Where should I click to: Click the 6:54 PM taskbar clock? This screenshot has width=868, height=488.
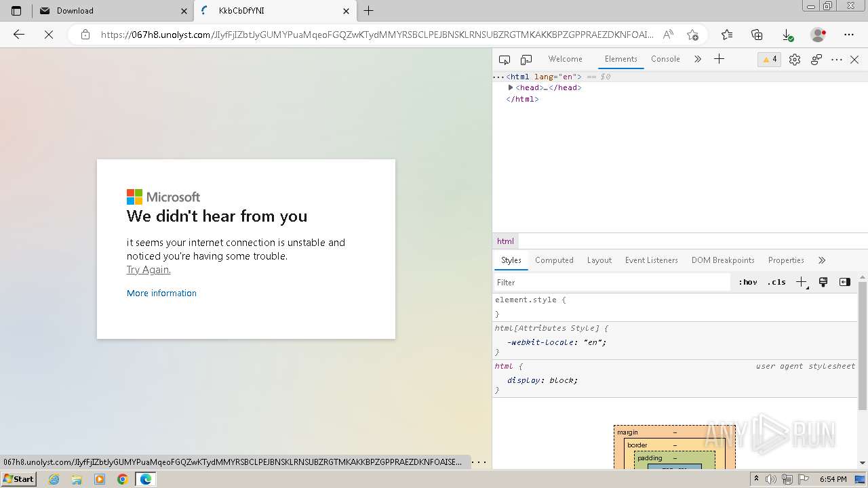point(833,479)
